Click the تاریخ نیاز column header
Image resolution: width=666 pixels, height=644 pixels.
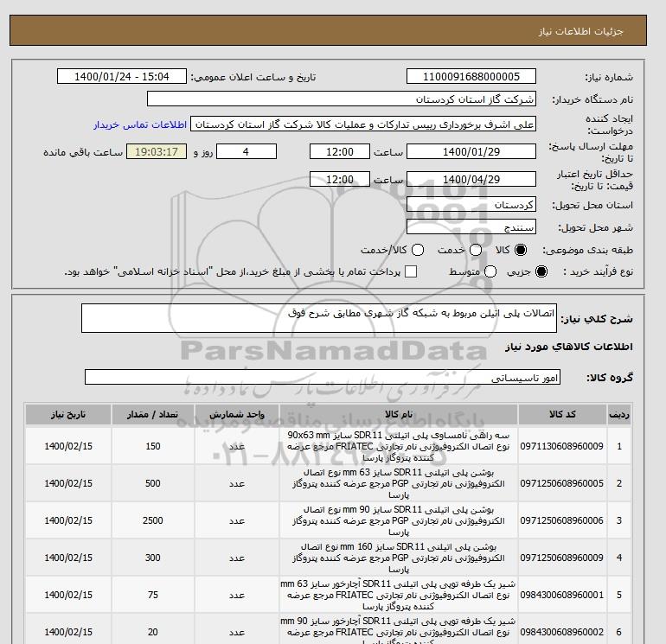pyautogui.click(x=68, y=414)
